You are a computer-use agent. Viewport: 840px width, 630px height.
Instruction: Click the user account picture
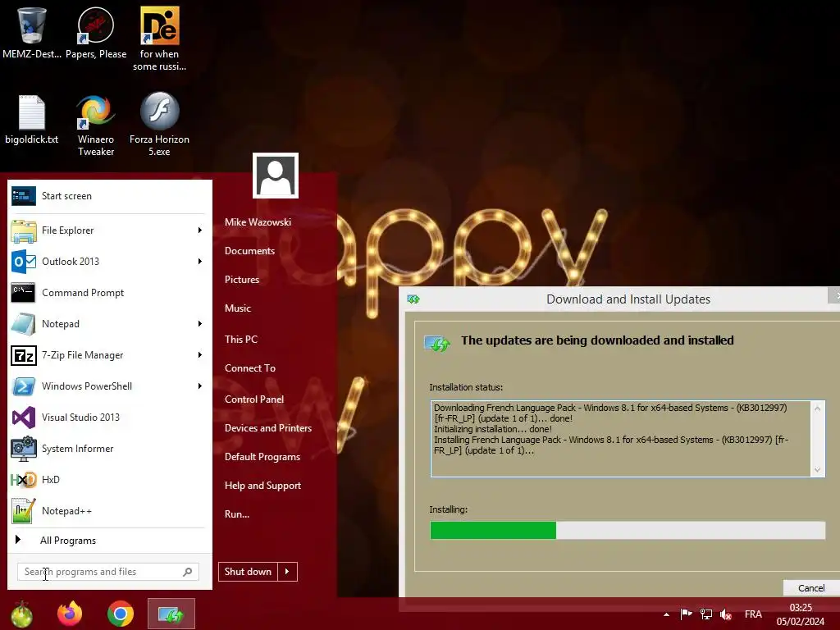[x=276, y=176]
